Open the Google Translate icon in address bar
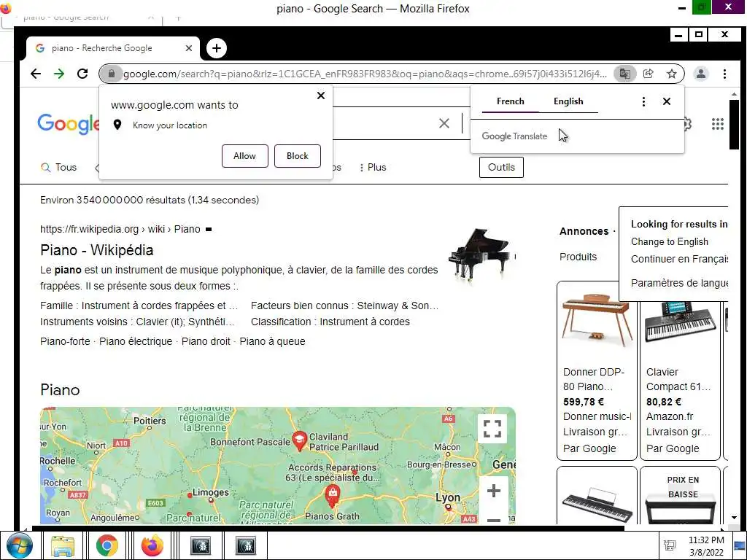Viewport: 747px width, 560px height. coord(624,74)
